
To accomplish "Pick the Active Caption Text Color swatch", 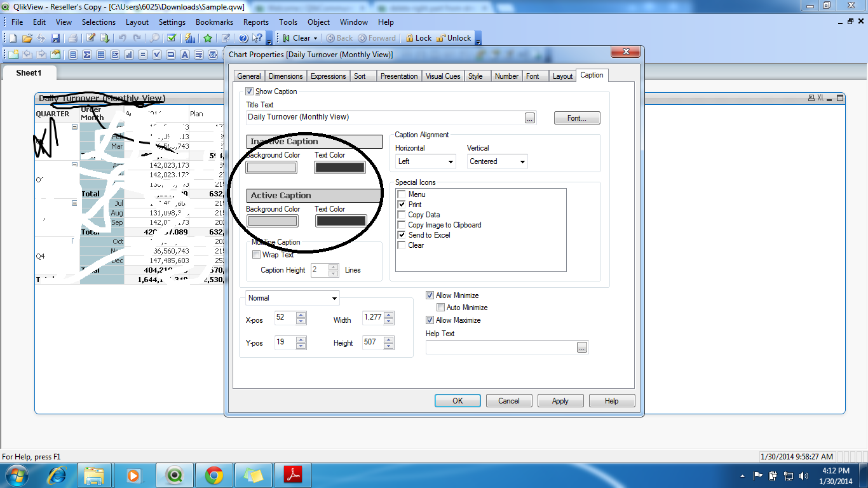I will coord(341,221).
